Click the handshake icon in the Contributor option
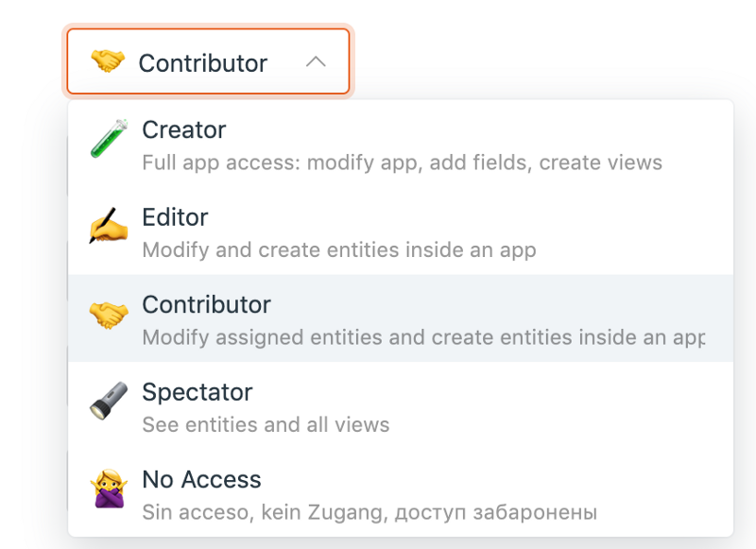This screenshot has width=756, height=549. (x=107, y=315)
